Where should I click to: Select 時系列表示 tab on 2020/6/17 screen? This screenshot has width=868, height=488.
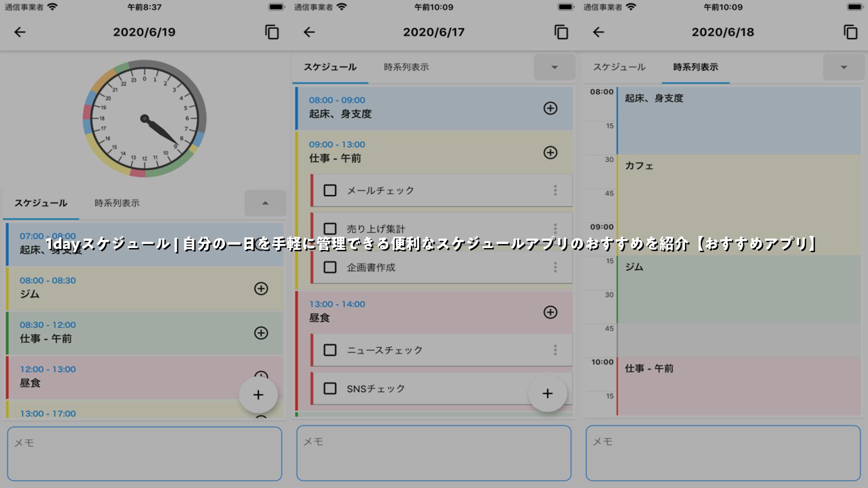(x=406, y=67)
